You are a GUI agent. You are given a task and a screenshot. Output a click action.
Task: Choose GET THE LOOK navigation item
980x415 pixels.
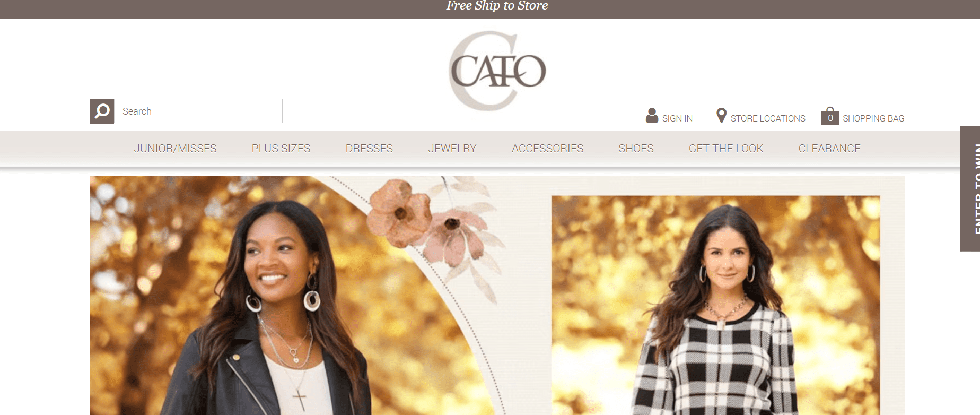coord(726,149)
